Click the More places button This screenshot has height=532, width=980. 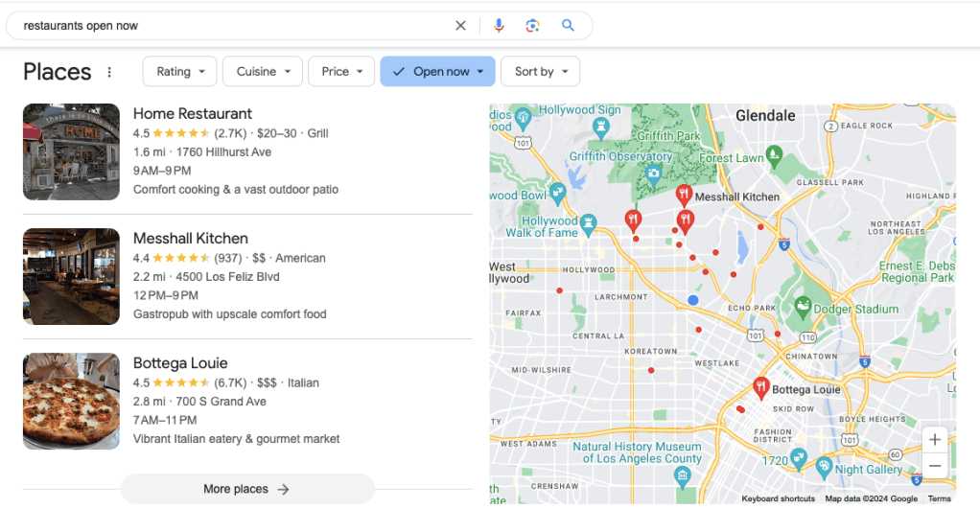[247, 489]
